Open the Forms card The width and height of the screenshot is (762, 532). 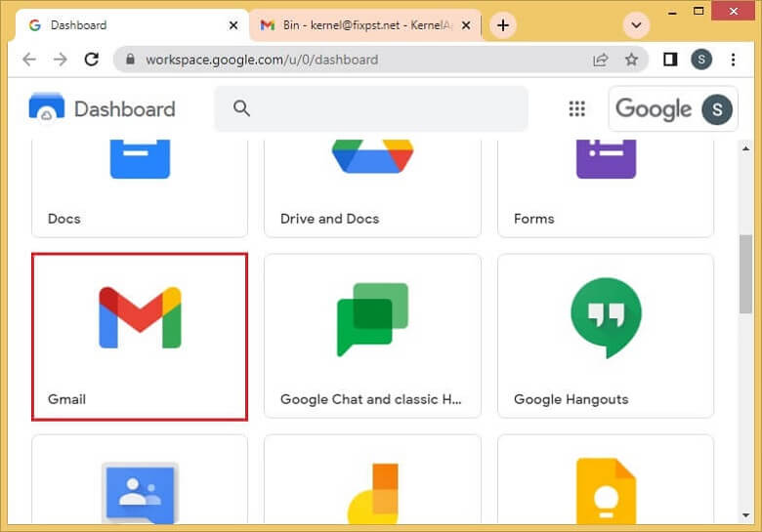point(606,188)
